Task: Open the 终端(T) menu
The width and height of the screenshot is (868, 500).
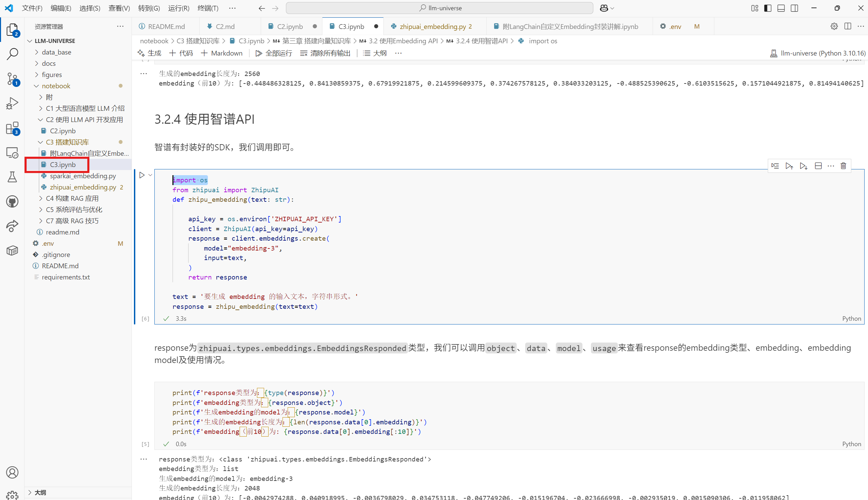Action: (x=208, y=8)
